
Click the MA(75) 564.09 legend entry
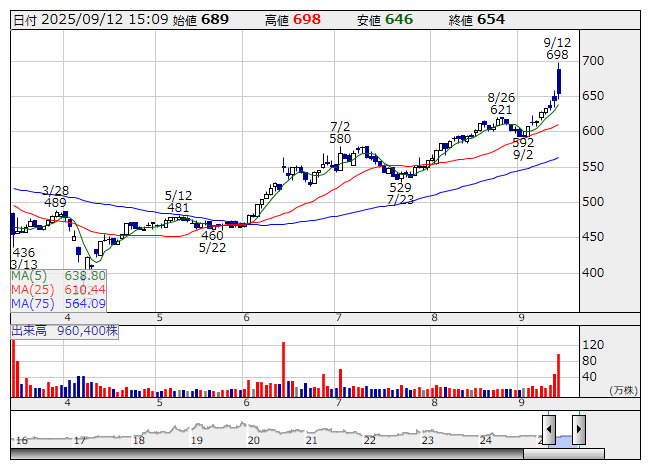[58, 304]
